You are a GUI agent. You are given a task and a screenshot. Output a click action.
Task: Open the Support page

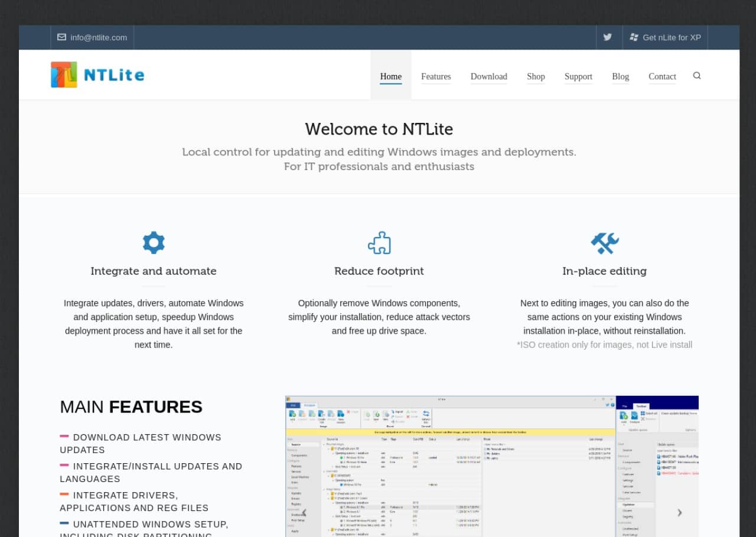click(x=578, y=76)
